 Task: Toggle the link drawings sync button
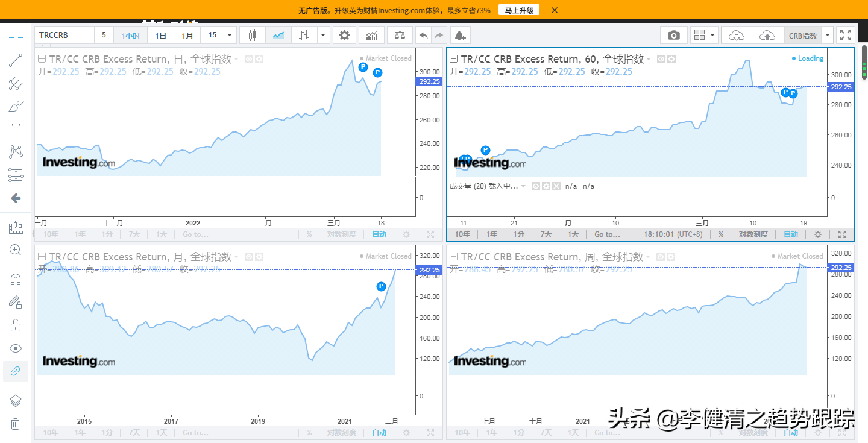[x=16, y=371]
